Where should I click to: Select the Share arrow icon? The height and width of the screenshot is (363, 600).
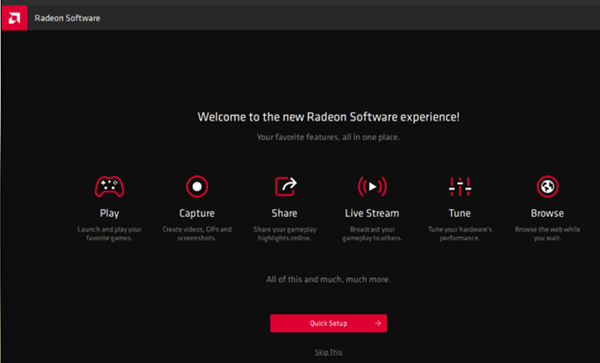coord(286,186)
